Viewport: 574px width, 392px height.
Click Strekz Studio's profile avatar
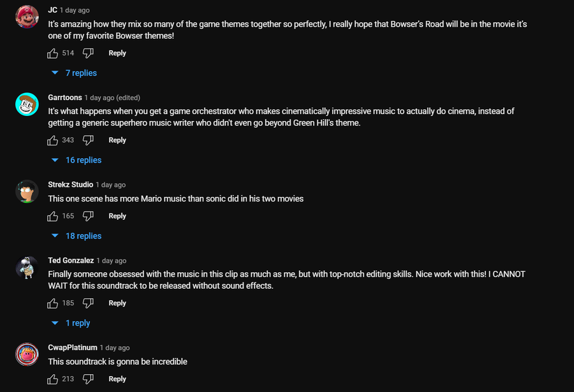click(27, 191)
